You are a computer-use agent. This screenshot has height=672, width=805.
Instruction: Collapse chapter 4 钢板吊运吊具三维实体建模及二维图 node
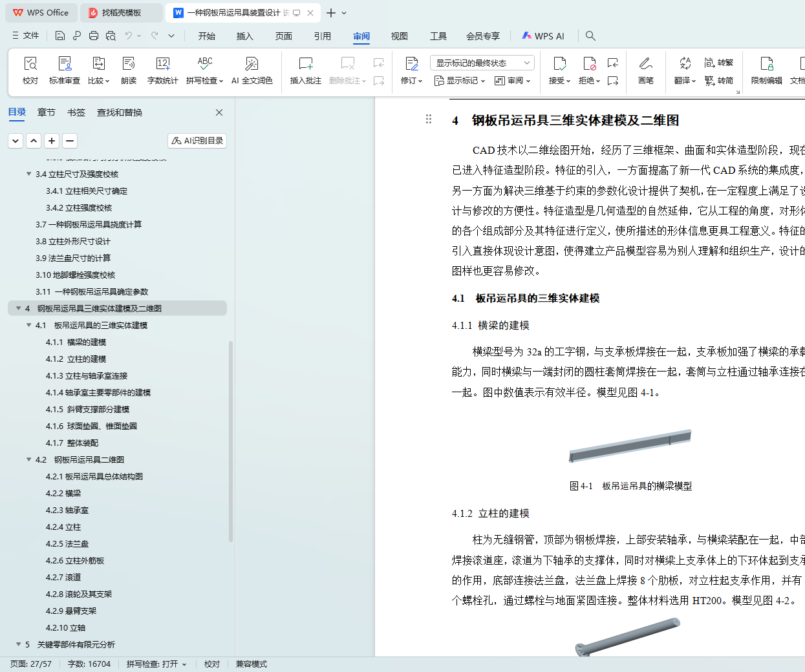tap(18, 308)
